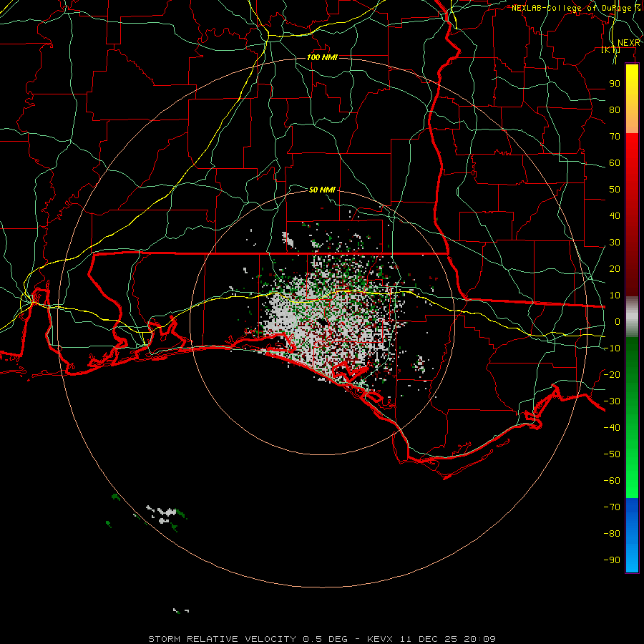
Task: Click the -30 scale label
Action: [x=612, y=401]
